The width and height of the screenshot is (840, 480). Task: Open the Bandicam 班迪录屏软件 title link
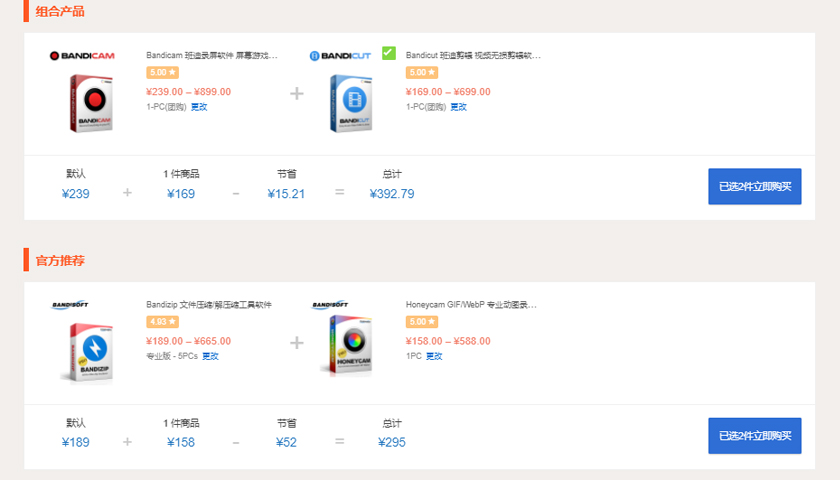[211, 56]
